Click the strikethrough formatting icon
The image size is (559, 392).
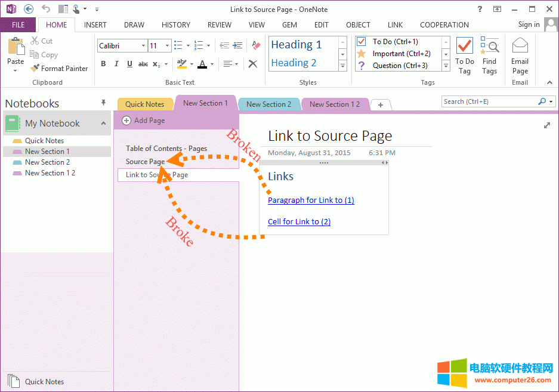(143, 64)
